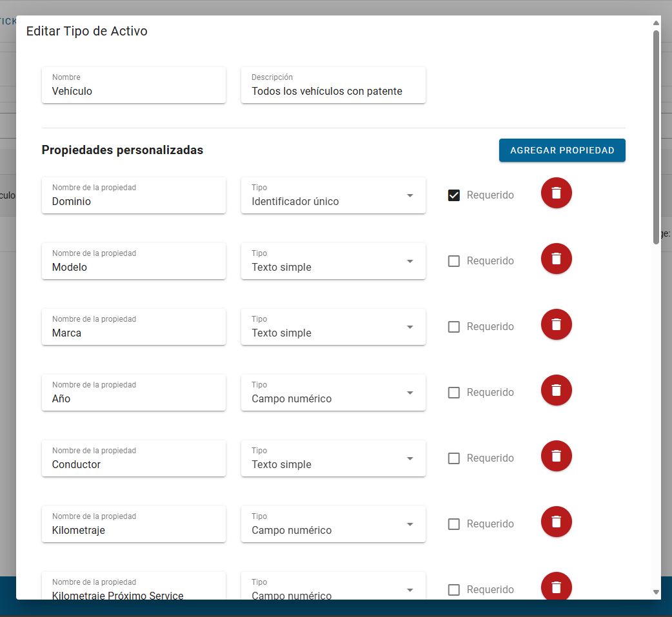672x617 pixels.
Task: Click the dialog scrollbar down arrow
Action: pyautogui.click(x=656, y=592)
